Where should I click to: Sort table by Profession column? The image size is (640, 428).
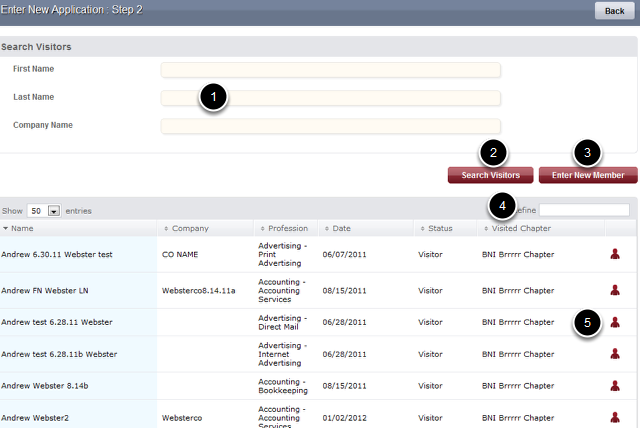(285, 228)
